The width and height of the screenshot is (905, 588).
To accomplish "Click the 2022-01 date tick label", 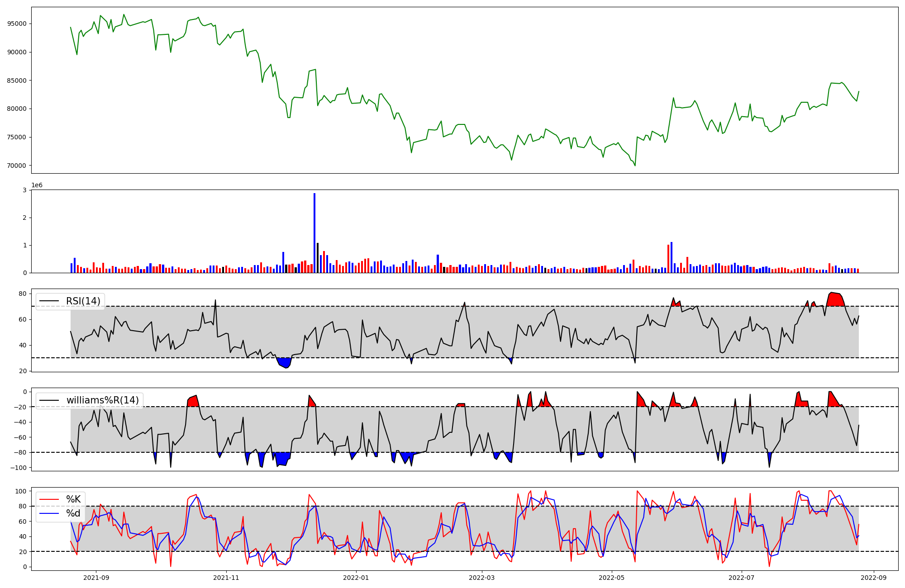I will [x=356, y=578].
